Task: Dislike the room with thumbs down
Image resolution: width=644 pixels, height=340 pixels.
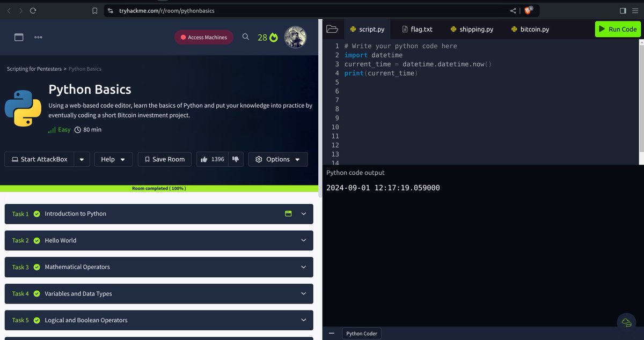Action: (x=236, y=159)
